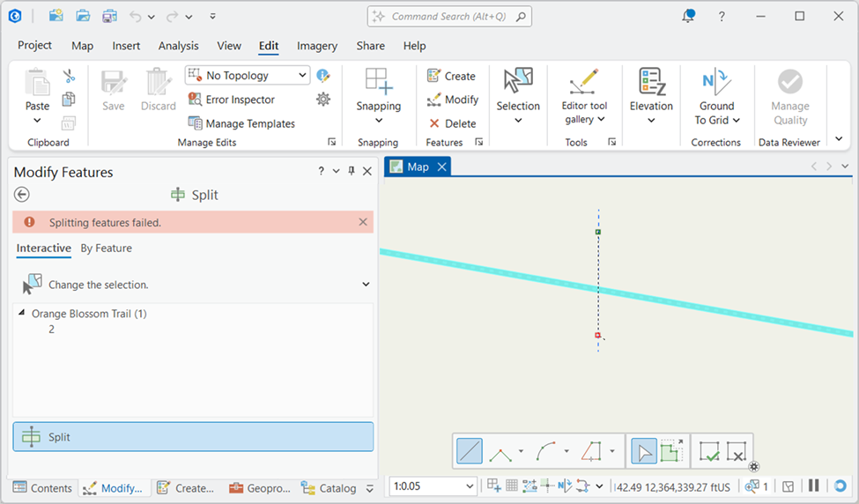This screenshot has height=504, width=859.
Task: Expand the ribbon collapse chevron
Action: (x=839, y=138)
